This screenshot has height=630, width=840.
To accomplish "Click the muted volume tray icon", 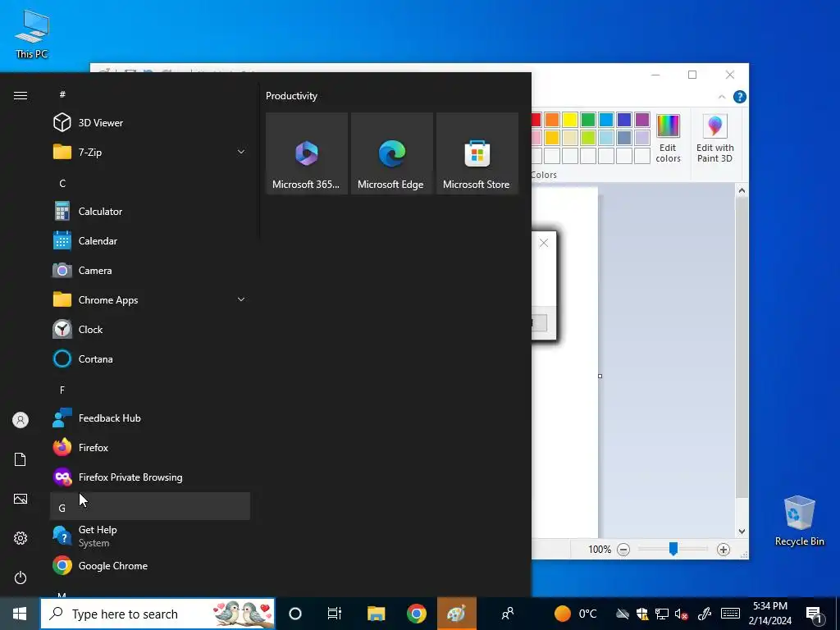I will pos(682,614).
